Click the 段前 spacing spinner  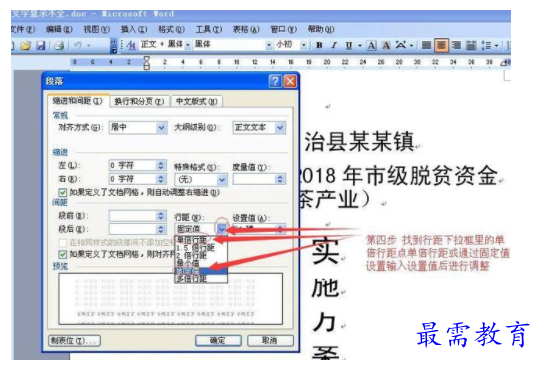161,216
